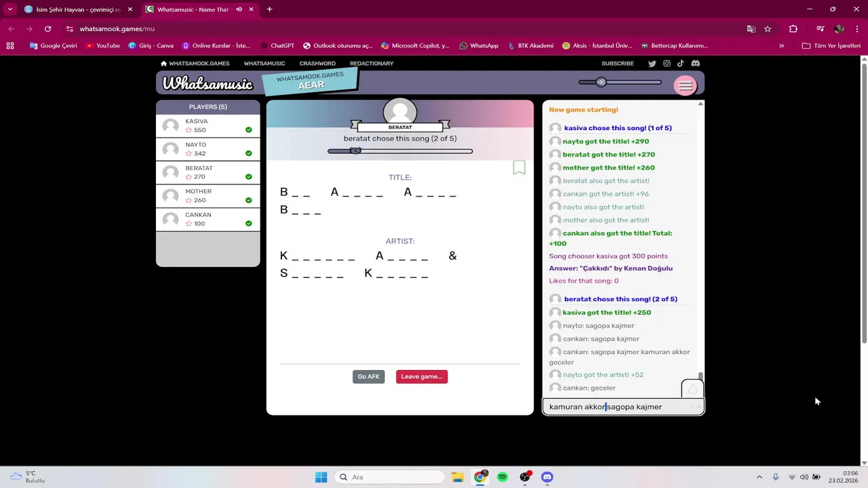Open the CRASHWORD menu item

(x=317, y=64)
